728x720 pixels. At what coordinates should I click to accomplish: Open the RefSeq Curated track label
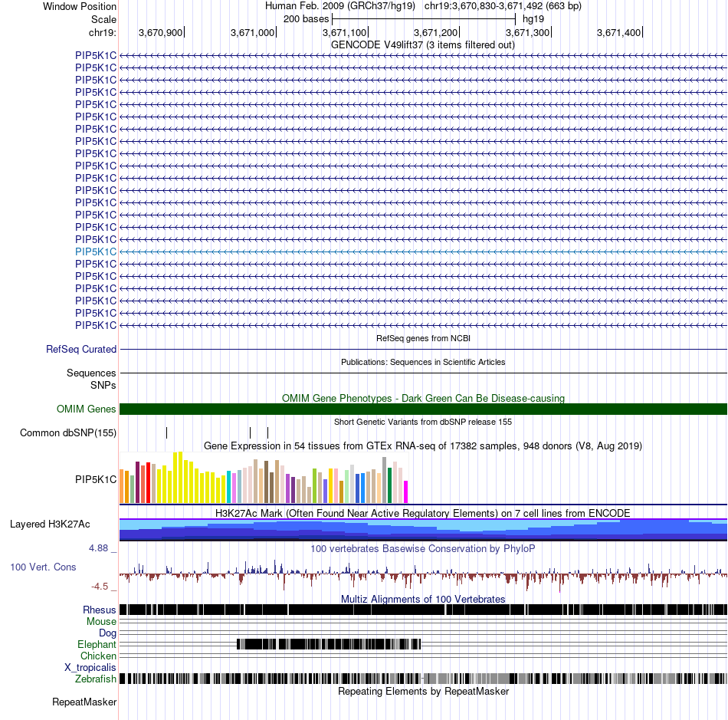click(x=81, y=350)
